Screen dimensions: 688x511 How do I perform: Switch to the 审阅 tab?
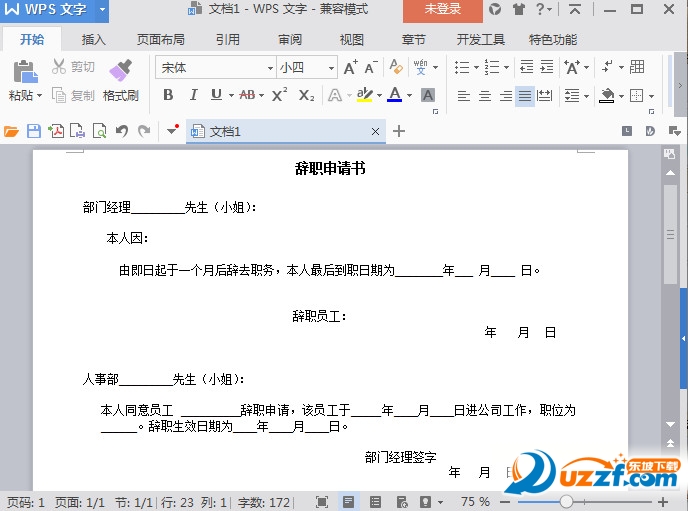click(x=290, y=39)
